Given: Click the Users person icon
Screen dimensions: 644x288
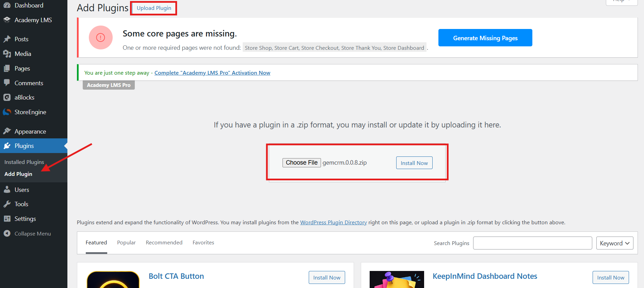Looking at the screenshot, I should 7,190.
